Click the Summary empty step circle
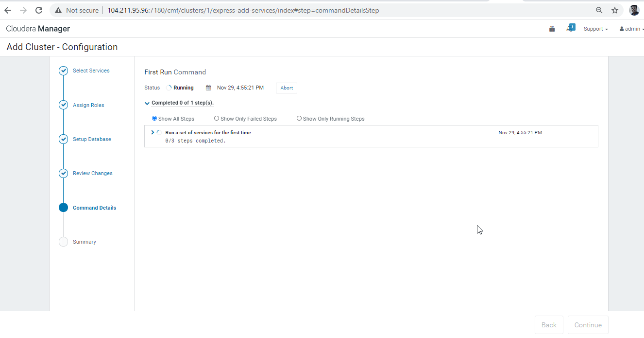The width and height of the screenshot is (644, 338). pyautogui.click(x=63, y=242)
